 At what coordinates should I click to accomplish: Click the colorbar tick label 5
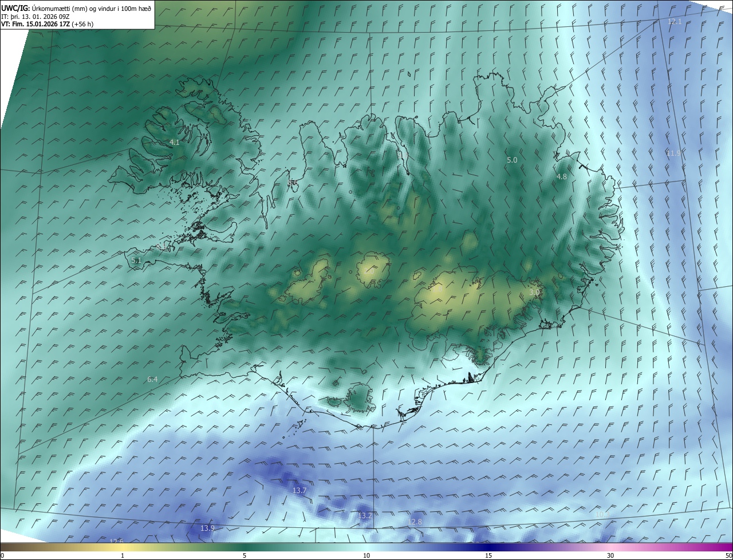(245, 555)
